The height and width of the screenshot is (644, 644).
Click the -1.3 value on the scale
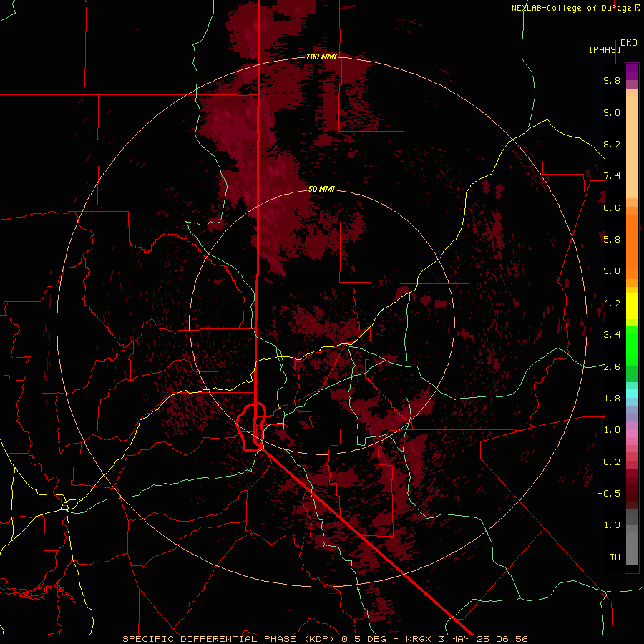[x=609, y=525]
